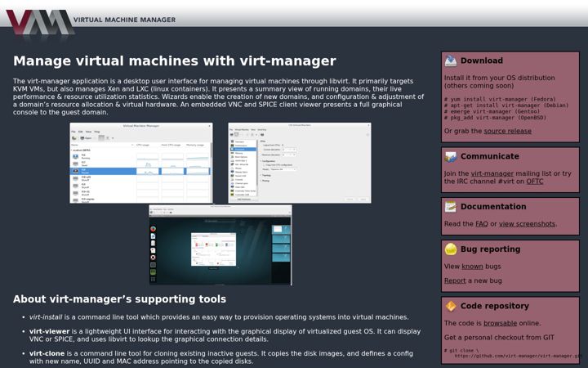Click the Communicate section icon
Image resolution: width=588 pixels, height=368 pixels.
pos(450,156)
